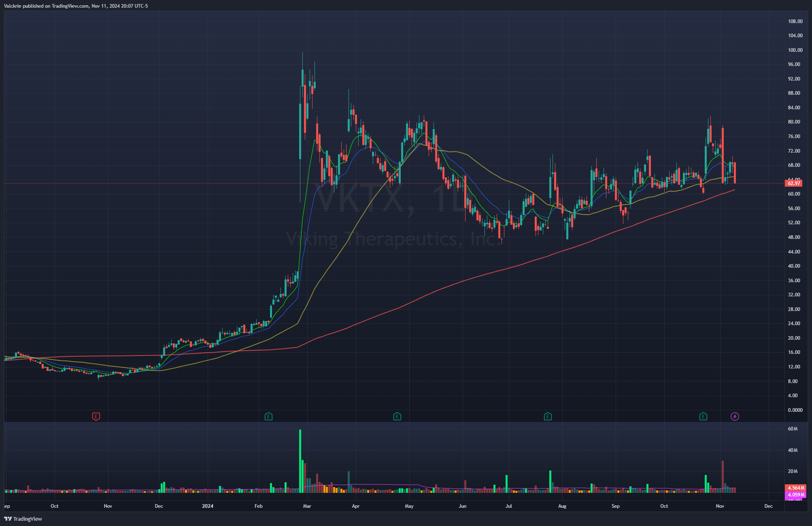The image size is (812, 526).
Task: Click the Mar label on time axis
Action: tap(307, 506)
